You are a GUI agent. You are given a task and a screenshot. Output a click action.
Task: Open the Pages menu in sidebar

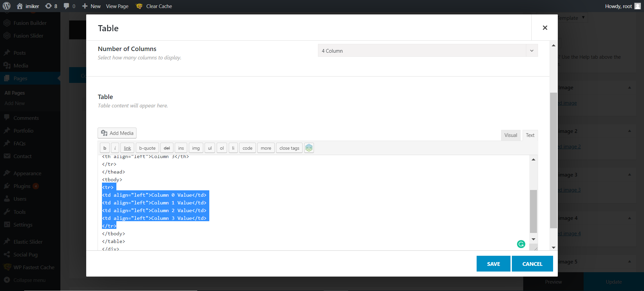pyautogui.click(x=30, y=78)
